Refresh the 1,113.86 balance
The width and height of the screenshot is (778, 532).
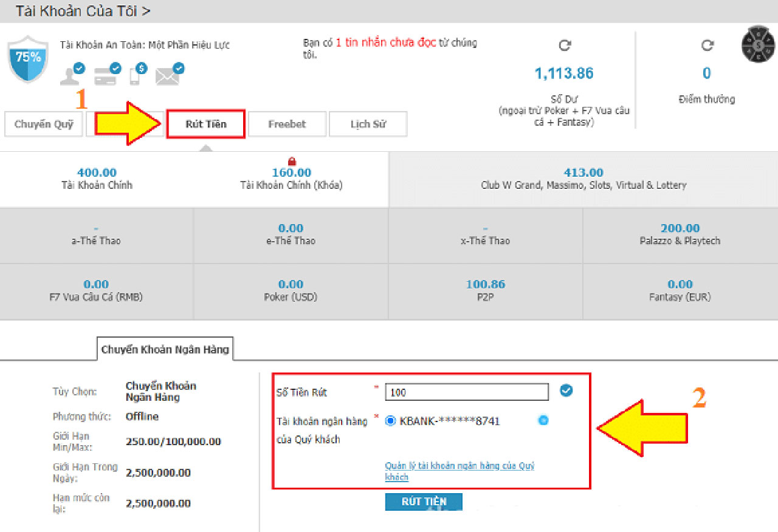click(564, 46)
